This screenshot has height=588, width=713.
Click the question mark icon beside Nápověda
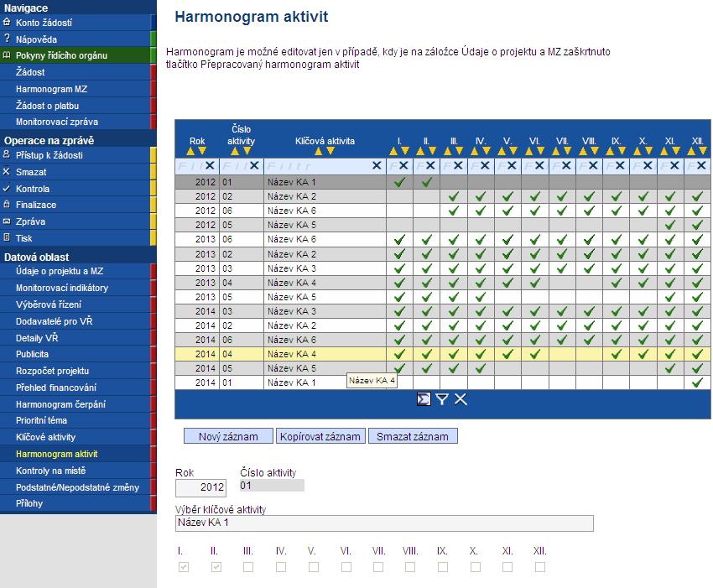point(7,39)
